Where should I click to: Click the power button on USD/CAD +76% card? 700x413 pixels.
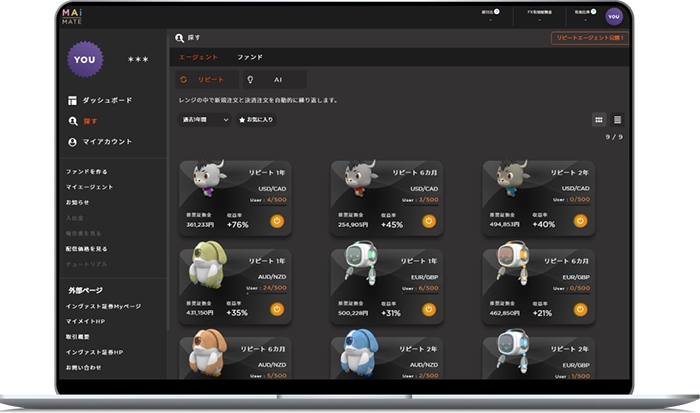coord(277,222)
